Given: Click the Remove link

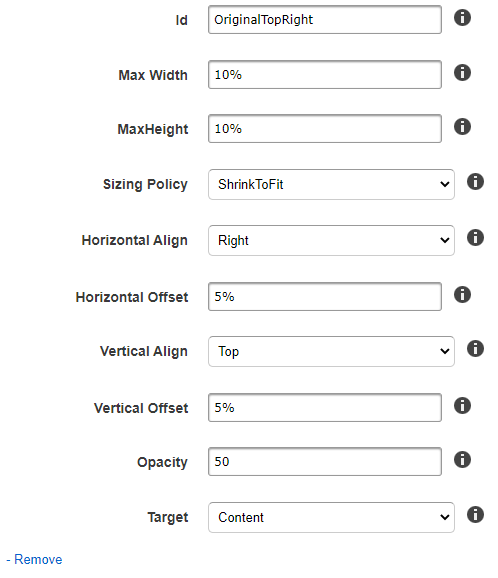Looking at the screenshot, I should [x=34, y=560].
